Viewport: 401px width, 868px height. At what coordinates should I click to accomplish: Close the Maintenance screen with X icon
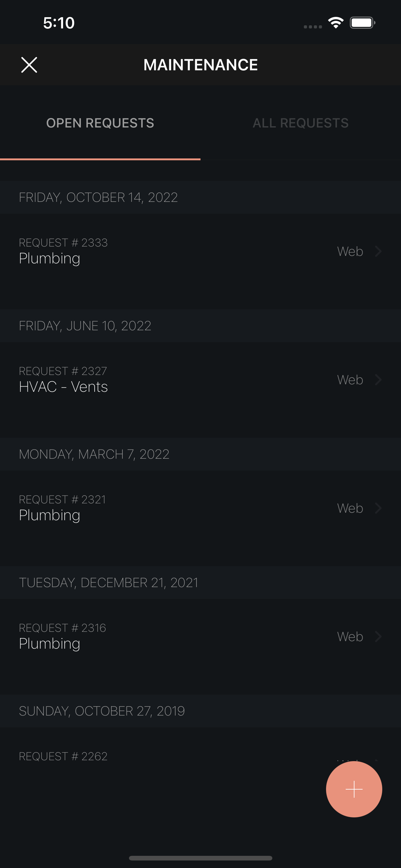click(x=29, y=65)
